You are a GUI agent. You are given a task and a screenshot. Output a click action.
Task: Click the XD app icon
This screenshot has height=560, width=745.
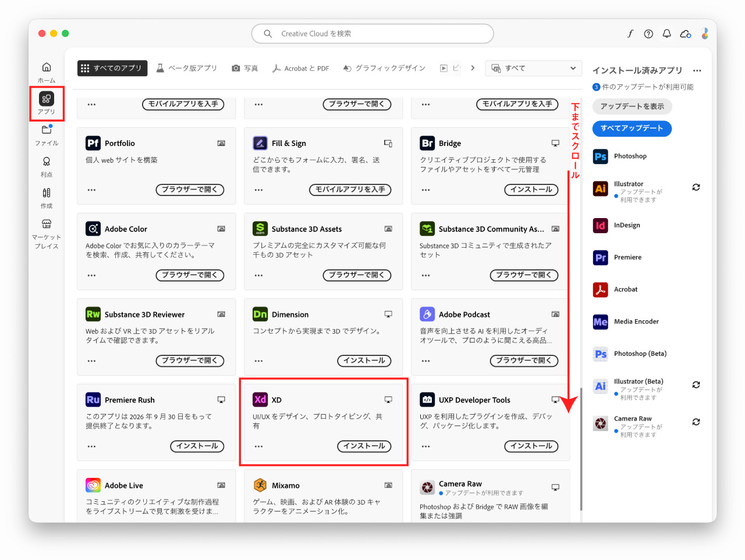260,400
